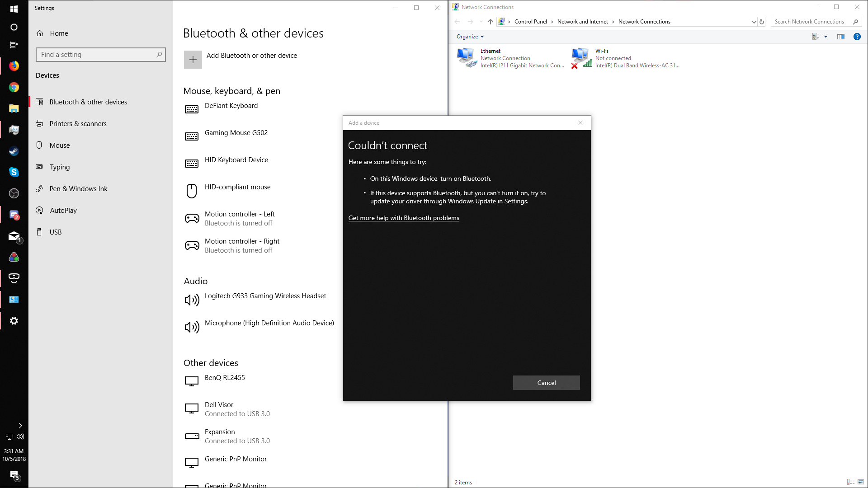Open Firefox from the taskbar
The width and height of the screenshot is (868, 488).
click(x=14, y=66)
